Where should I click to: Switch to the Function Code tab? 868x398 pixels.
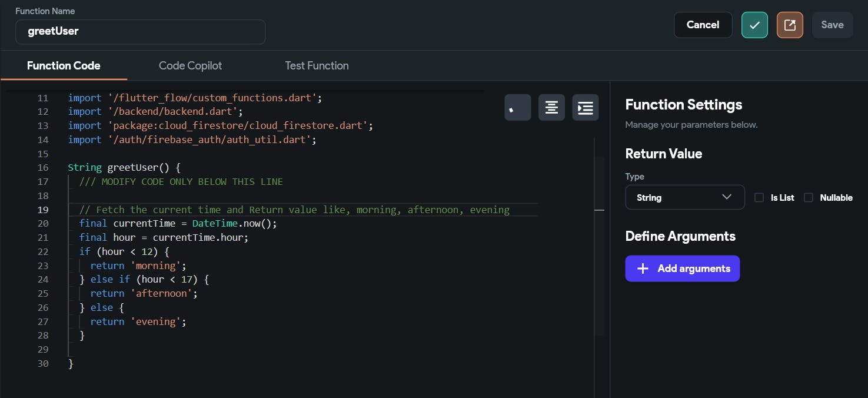[64, 66]
